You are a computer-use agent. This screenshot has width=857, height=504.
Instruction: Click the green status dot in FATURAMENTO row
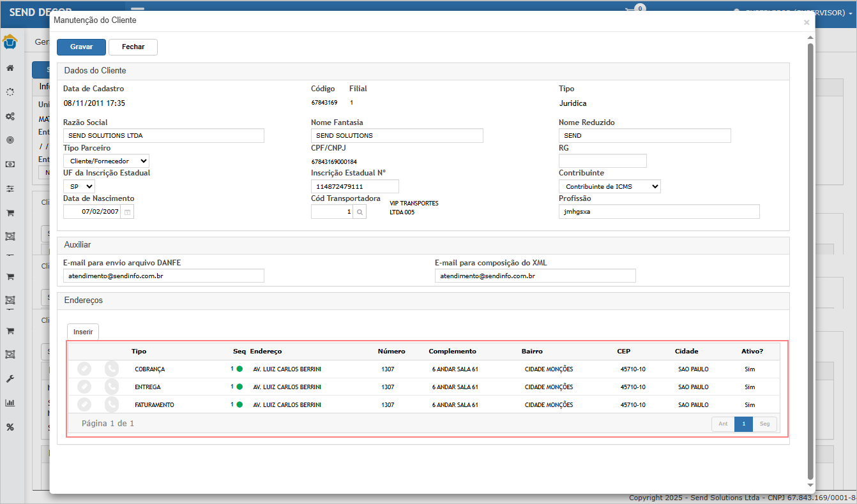pos(239,404)
